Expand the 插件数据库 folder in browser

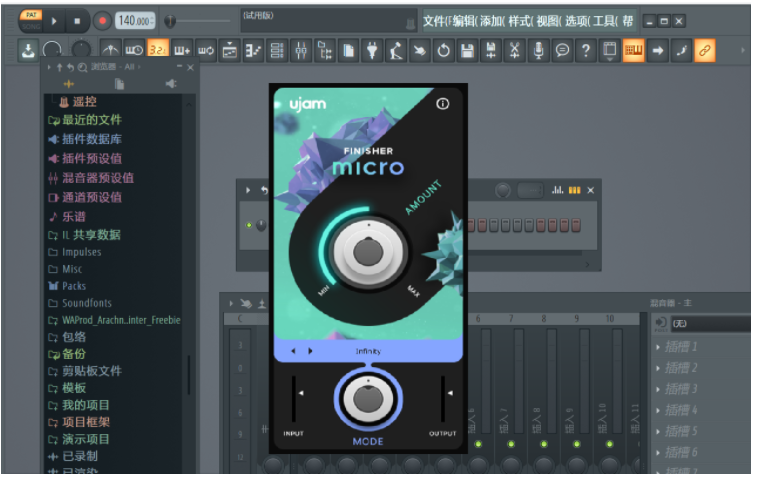(91, 139)
